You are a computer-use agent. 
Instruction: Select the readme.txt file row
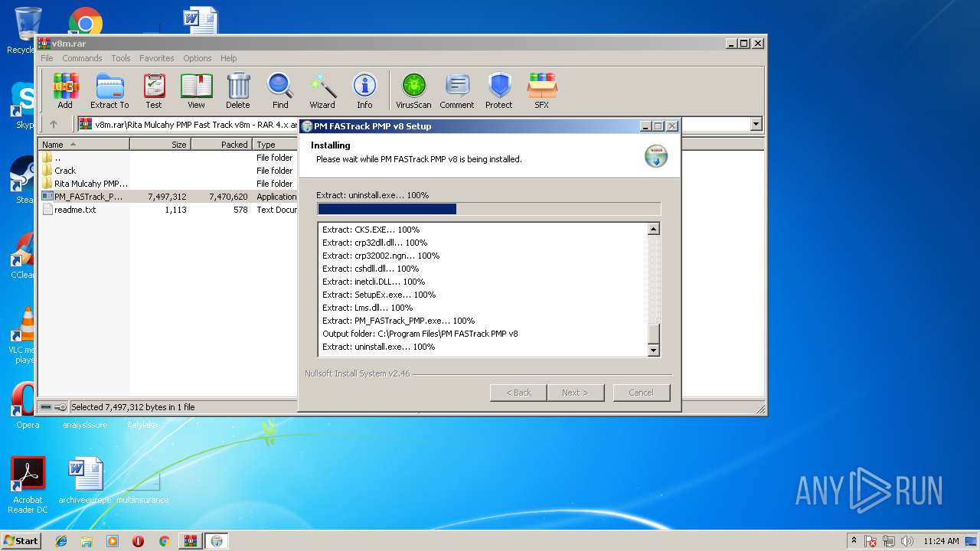click(168, 210)
